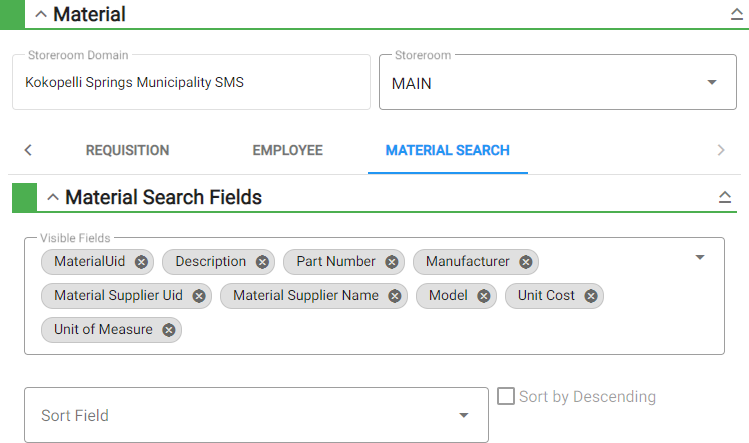Viewport: 749px width, 443px height.
Task: Click the tab strip right arrow
Action: point(721,151)
